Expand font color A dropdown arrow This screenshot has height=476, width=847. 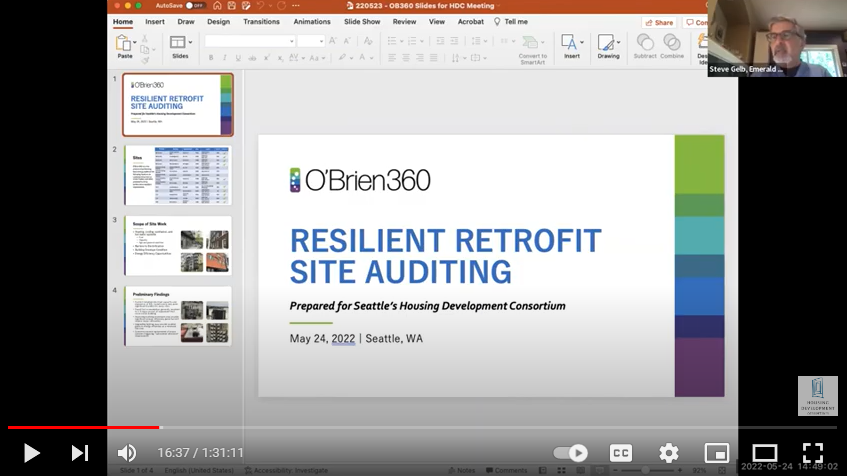tap(372, 58)
